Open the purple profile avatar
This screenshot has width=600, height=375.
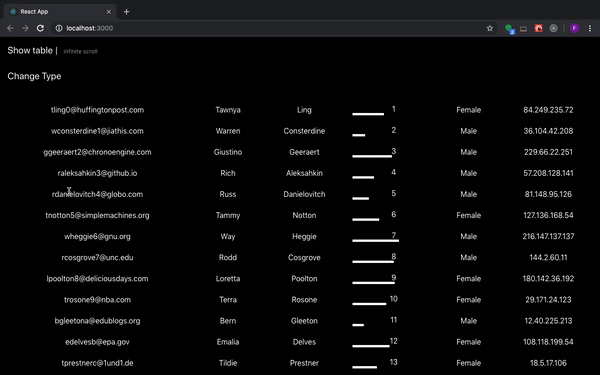[574, 28]
